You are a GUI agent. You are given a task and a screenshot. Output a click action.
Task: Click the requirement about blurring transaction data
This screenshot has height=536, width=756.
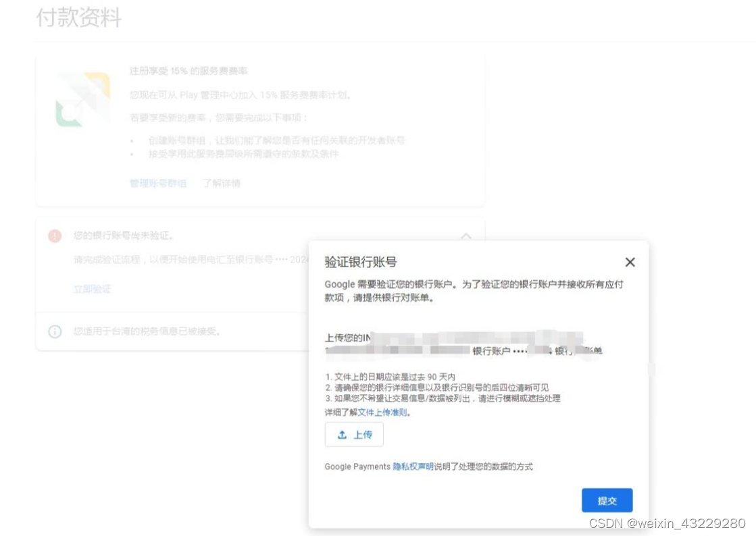[447, 398]
